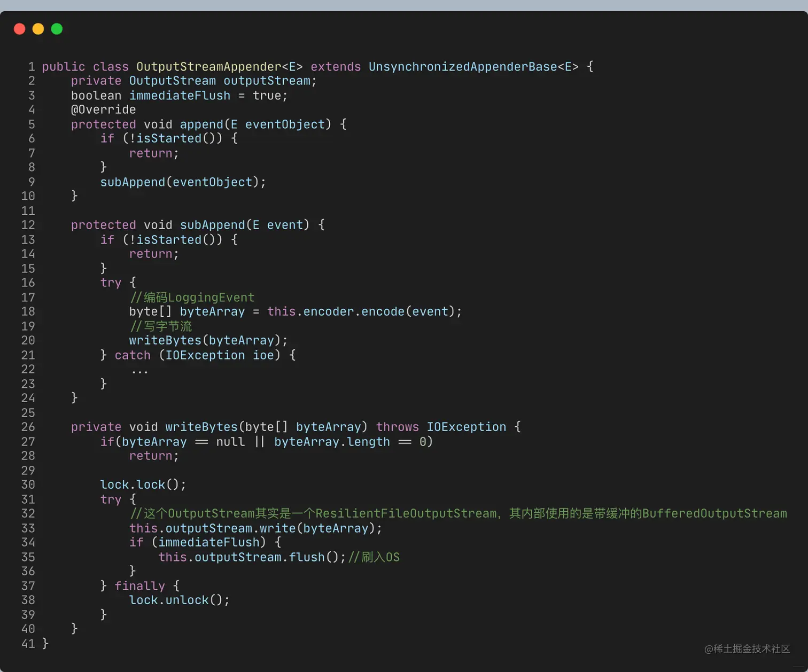Click the comment '//写字节流'
This screenshot has width=808, height=672.
click(x=160, y=326)
